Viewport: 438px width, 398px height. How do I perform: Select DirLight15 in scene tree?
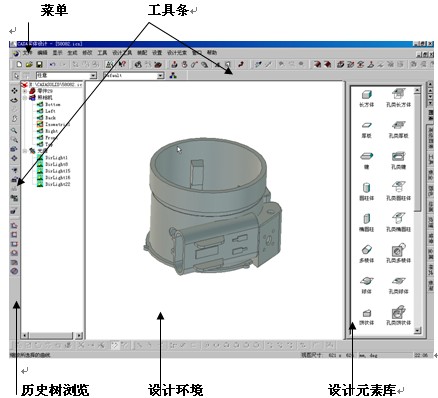pyautogui.click(x=54, y=171)
